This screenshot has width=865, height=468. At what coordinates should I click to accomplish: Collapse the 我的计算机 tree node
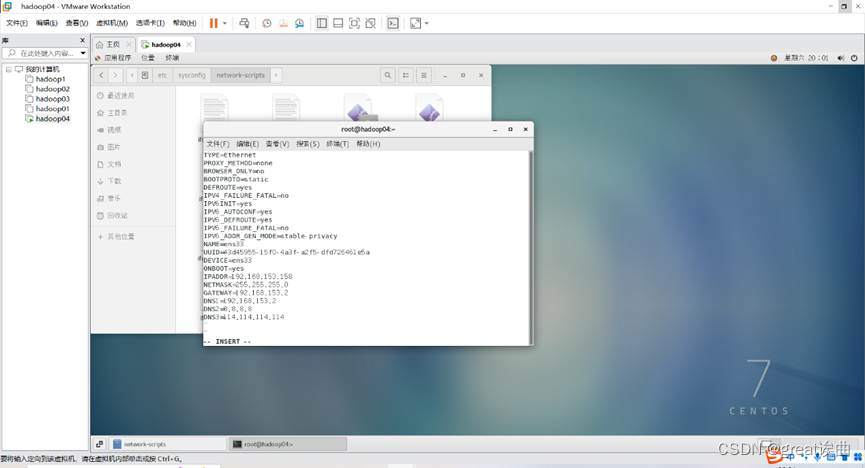click(x=9, y=69)
